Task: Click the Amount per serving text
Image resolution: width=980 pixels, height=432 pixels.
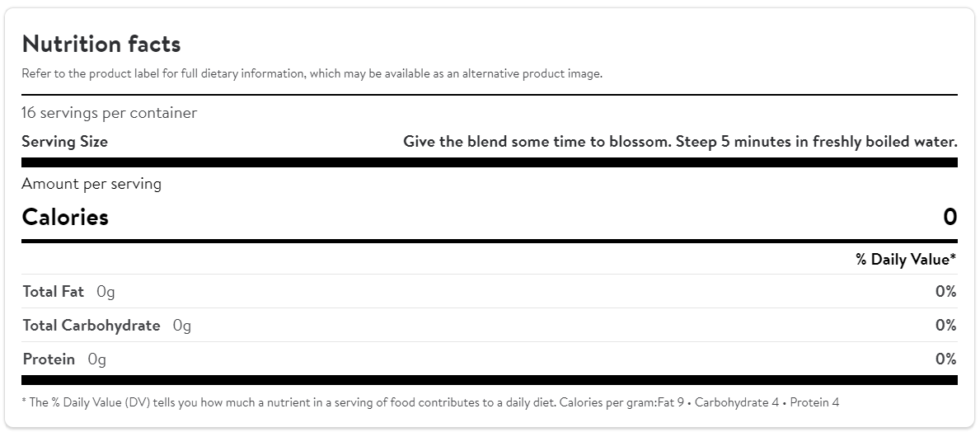Action: [x=91, y=184]
